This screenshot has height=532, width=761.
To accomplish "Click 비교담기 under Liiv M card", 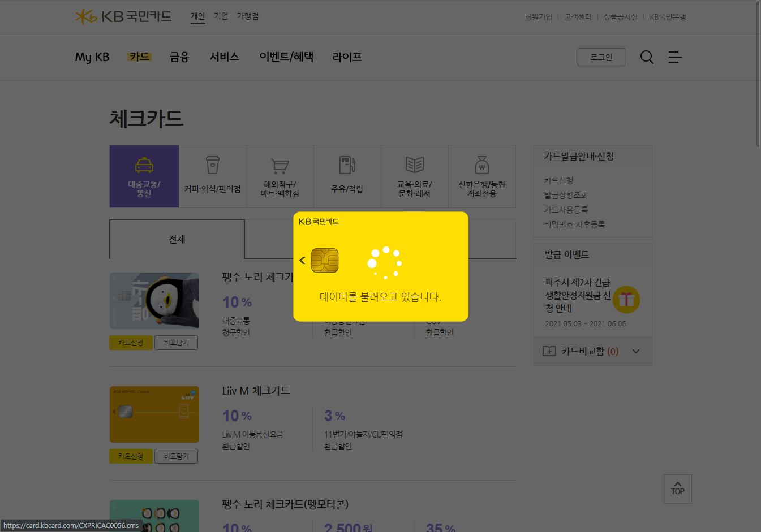I will click(177, 456).
